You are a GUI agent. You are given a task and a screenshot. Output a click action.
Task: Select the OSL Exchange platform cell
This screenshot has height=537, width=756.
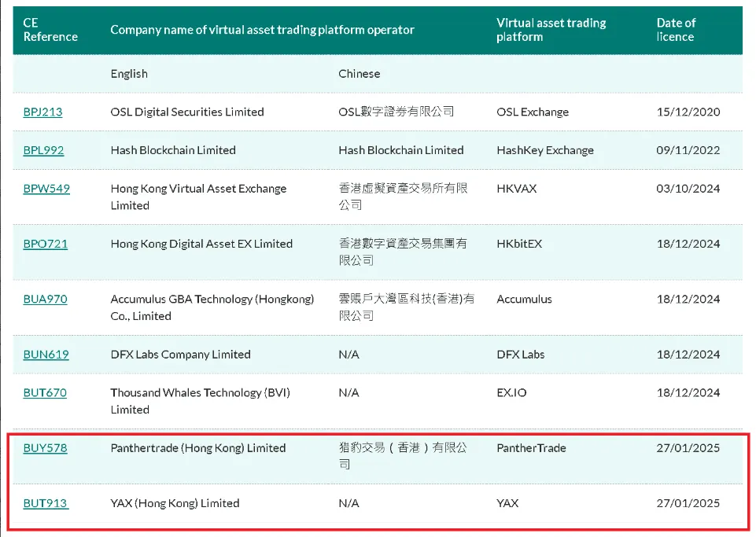click(x=533, y=112)
